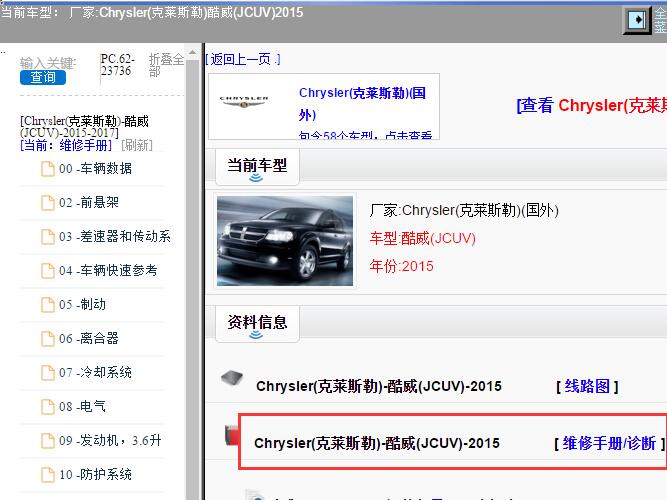Click scroll-up arrow of left panel scrollbar
The image size is (667, 500).
pyautogui.click(x=192, y=53)
